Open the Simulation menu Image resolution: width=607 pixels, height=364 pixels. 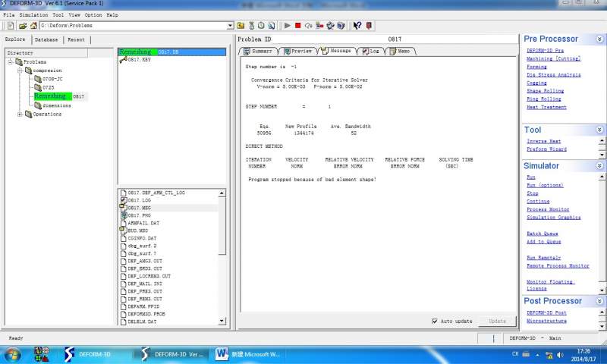coord(33,14)
